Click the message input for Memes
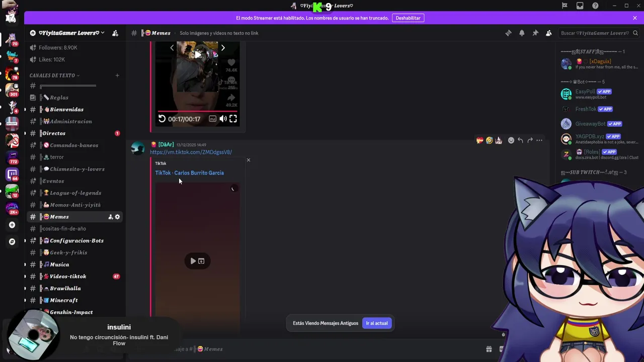644x362 pixels. coord(322,349)
